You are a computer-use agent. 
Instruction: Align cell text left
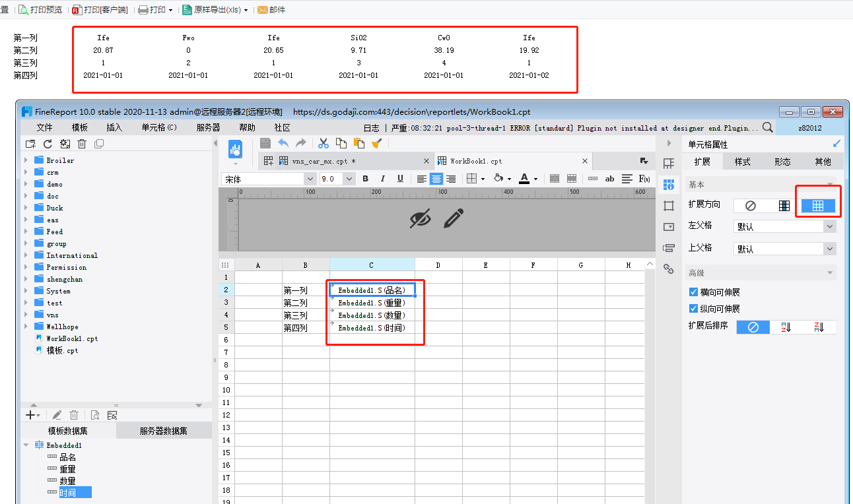click(422, 179)
